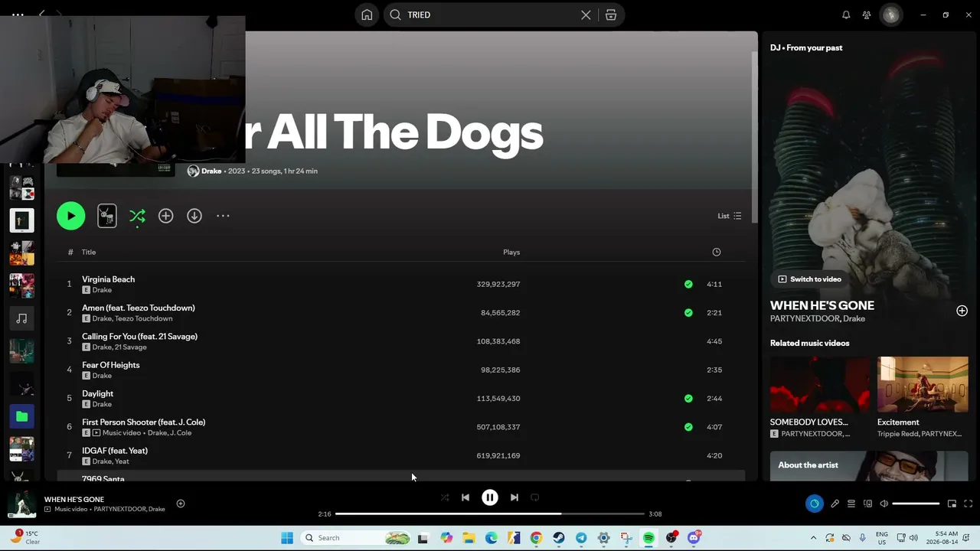Download the album
The width and height of the screenshot is (980, 551).
click(x=194, y=216)
